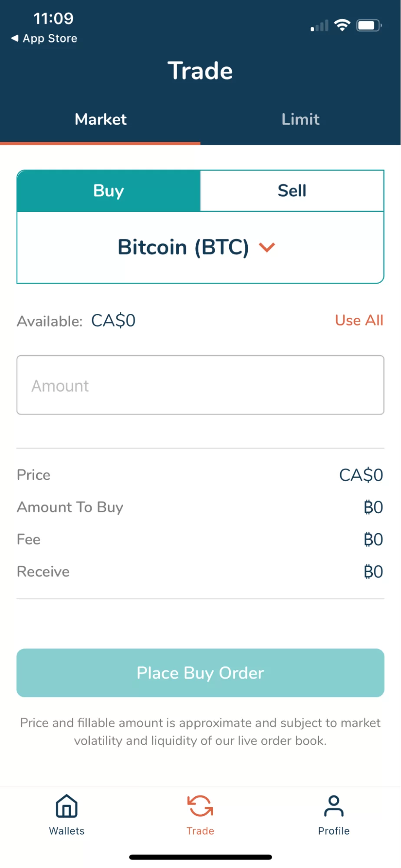Tap the battery status icon
Screen dimensions: 401x868
[368, 26]
